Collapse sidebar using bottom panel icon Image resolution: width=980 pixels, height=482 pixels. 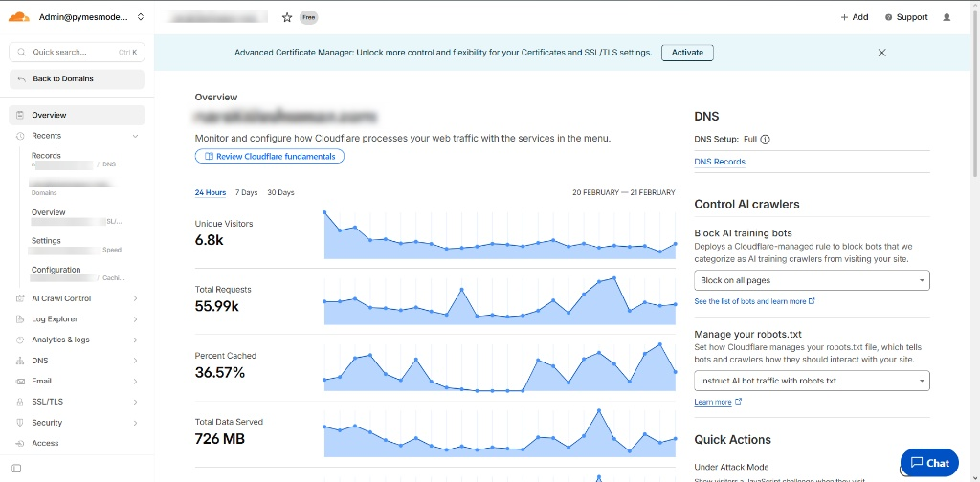tap(16, 468)
